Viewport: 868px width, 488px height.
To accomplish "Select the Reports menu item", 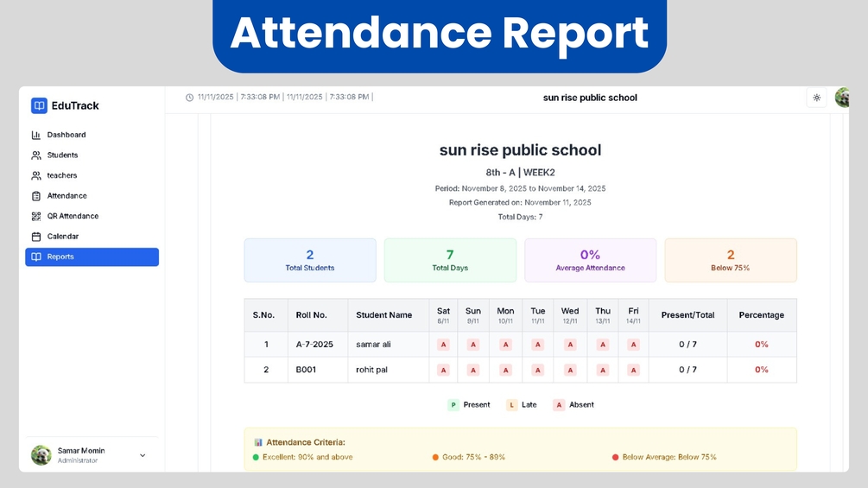I will (92, 257).
